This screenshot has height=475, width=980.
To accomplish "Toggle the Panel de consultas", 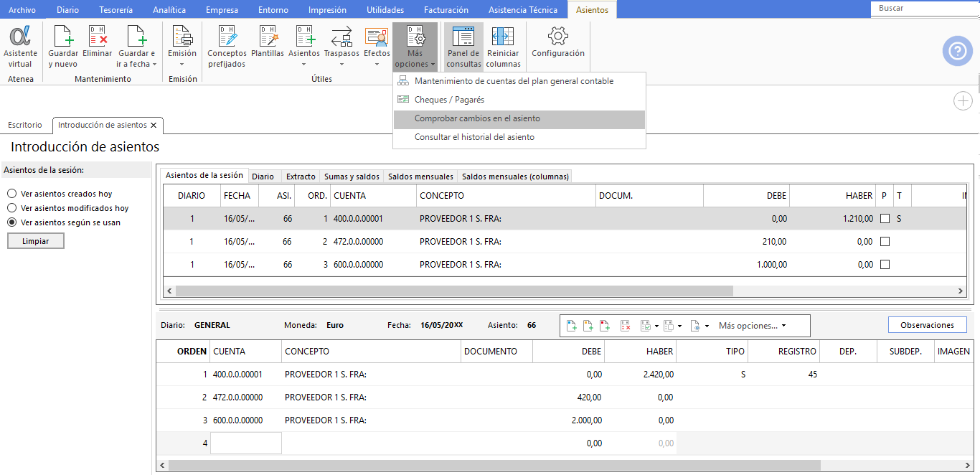I will [463, 47].
